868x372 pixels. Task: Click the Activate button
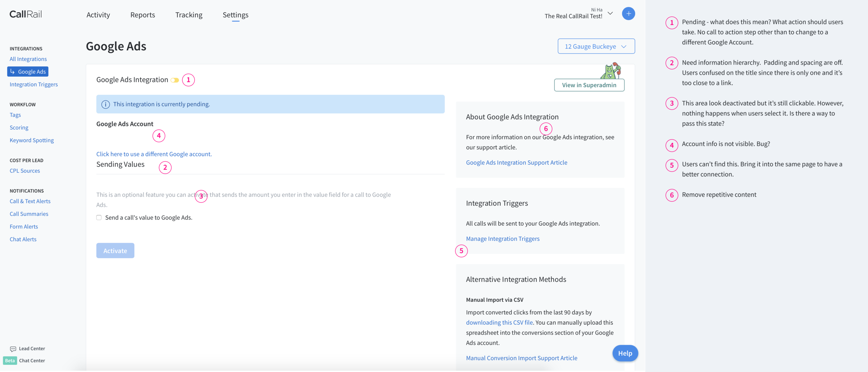[115, 251]
